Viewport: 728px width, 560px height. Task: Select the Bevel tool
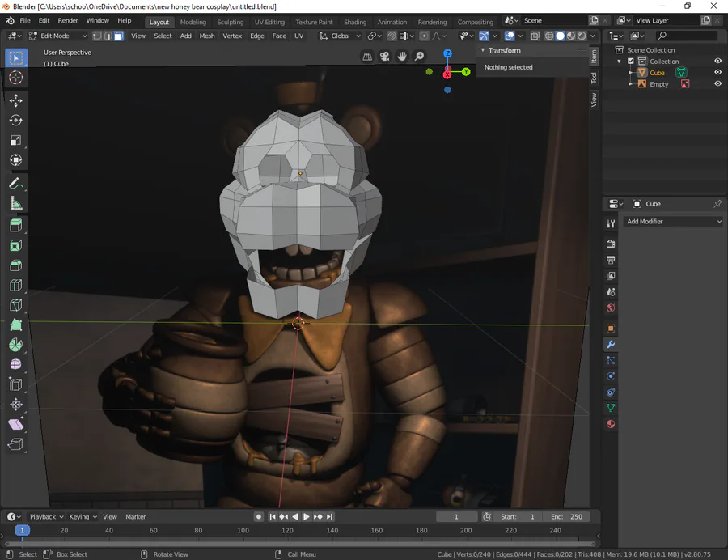coord(16,265)
